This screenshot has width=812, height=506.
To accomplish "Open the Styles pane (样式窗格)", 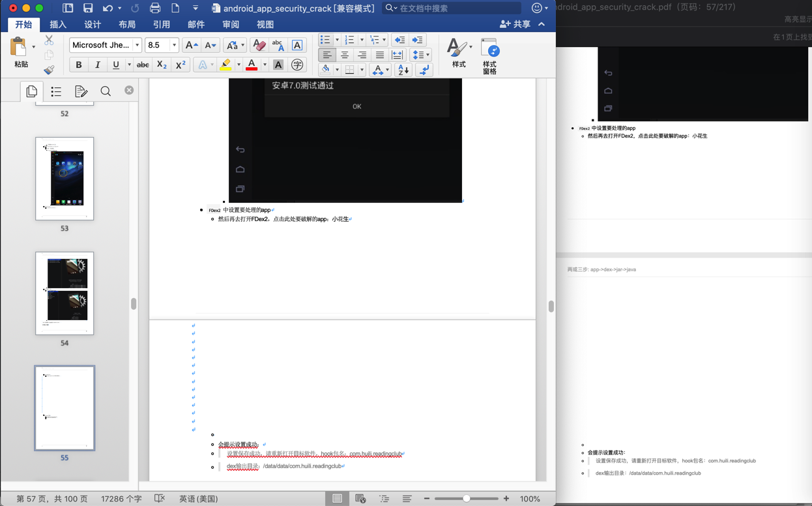I will click(489, 55).
